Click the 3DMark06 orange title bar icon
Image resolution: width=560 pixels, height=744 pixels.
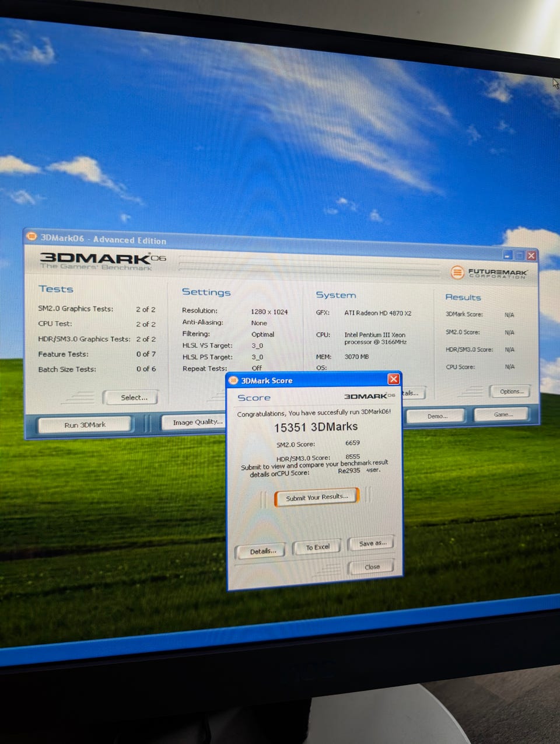click(32, 236)
